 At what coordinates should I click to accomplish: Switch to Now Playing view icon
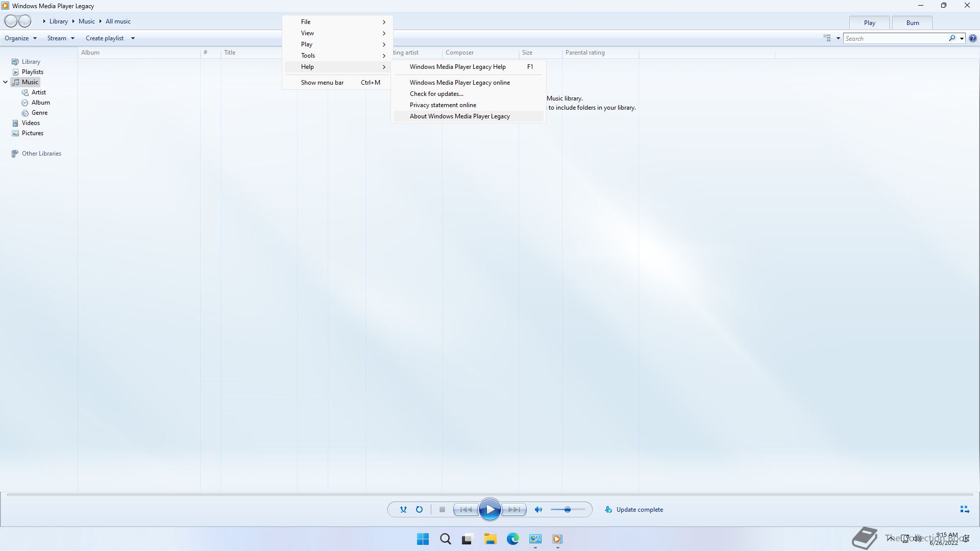pos(965,510)
